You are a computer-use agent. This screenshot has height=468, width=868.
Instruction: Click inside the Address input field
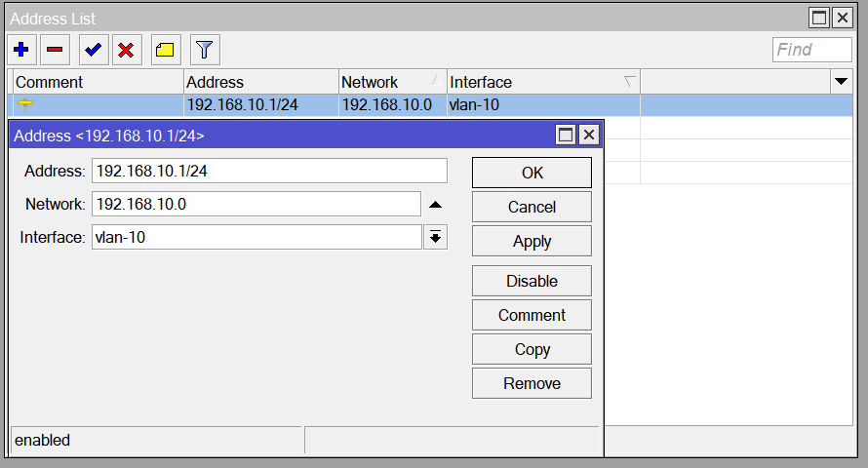[x=269, y=172]
